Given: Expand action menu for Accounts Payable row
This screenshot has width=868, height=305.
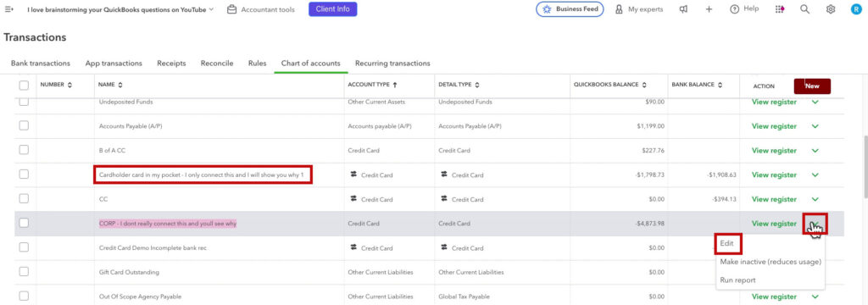Looking at the screenshot, I should [x=815, y=126].
